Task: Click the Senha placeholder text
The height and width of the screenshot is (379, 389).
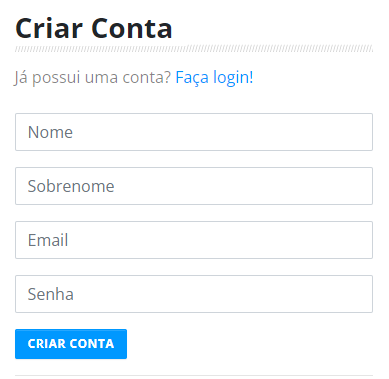Action: (51, 294)
